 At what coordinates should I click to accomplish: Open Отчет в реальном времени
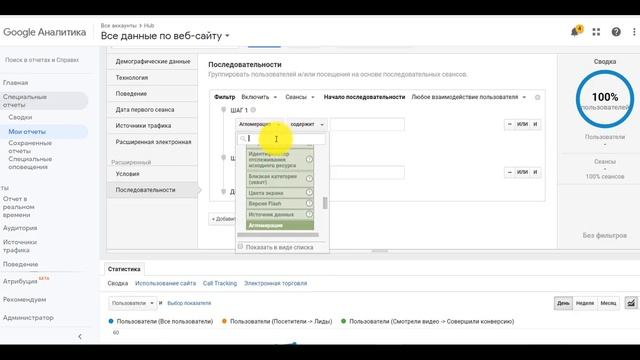pos(19,207)
